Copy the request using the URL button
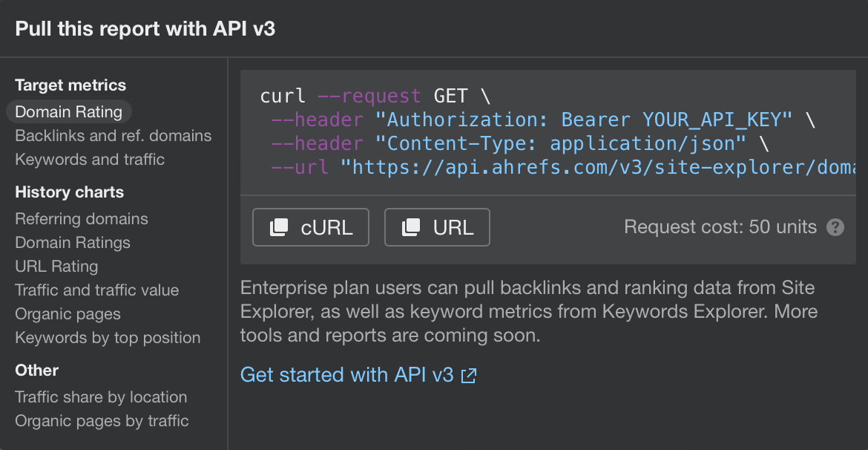868x450 pixels. [437, 226]
